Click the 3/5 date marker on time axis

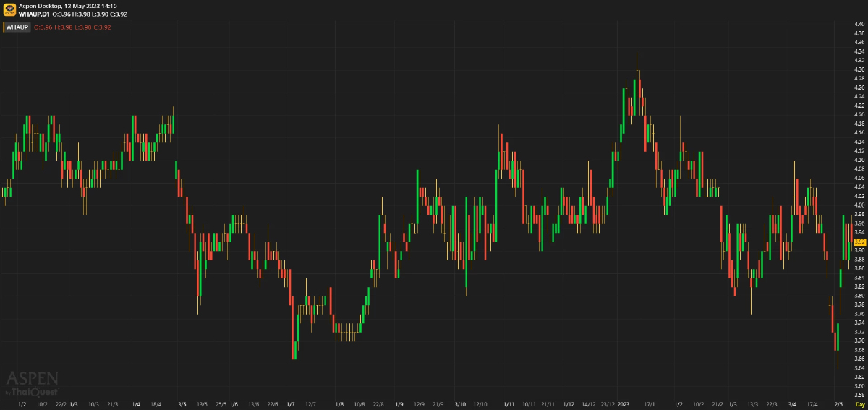[x=182, y=404]
